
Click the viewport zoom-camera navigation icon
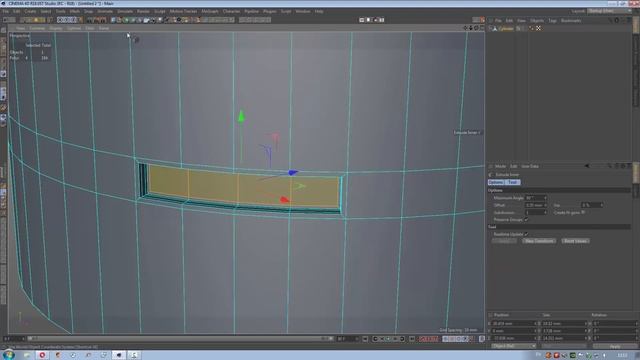(471, 28)
